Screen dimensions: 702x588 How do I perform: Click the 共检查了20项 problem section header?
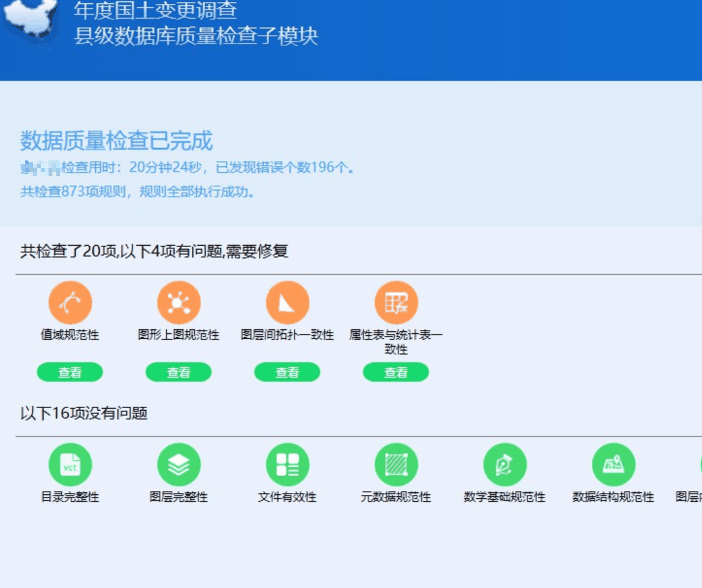(x=154, y=251)
